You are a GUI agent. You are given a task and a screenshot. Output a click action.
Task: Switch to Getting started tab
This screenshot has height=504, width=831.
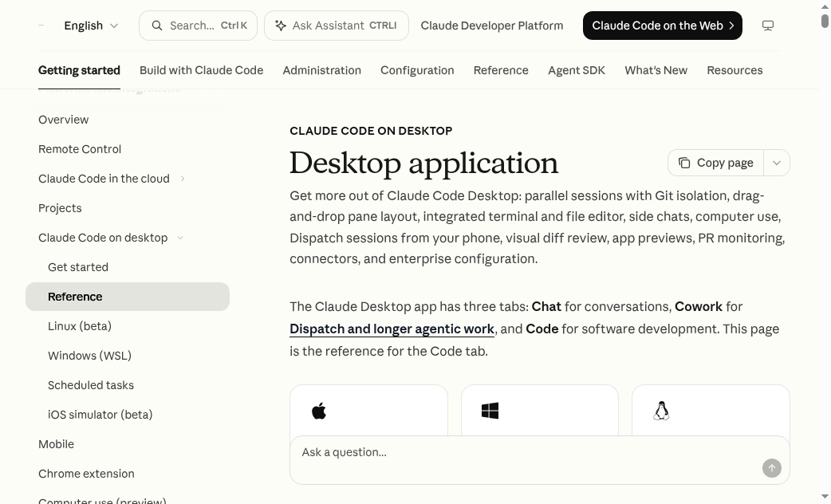click(x=80, y=70)
